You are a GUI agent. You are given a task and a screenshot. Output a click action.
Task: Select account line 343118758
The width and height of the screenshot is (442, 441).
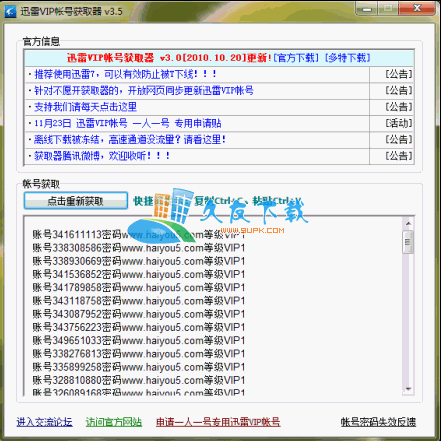(139, 301)
